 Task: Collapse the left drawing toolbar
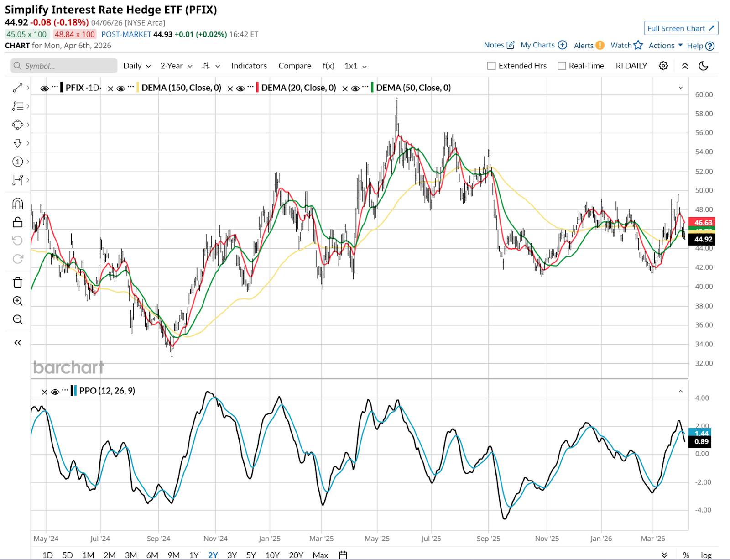pos(17,343)
